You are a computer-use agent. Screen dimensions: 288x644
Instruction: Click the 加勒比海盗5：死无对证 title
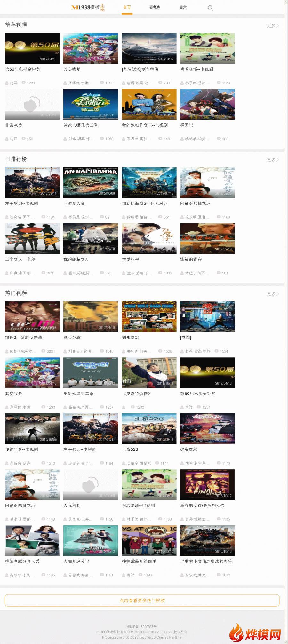(x=145, y=203)
